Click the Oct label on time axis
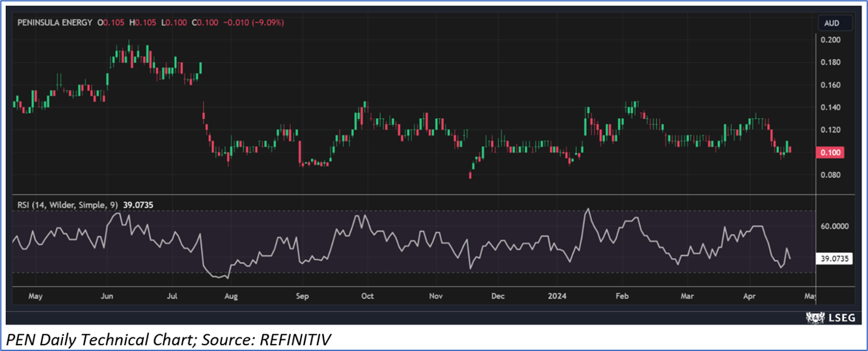This screenshot has width=868, height=351. [367, 296]
